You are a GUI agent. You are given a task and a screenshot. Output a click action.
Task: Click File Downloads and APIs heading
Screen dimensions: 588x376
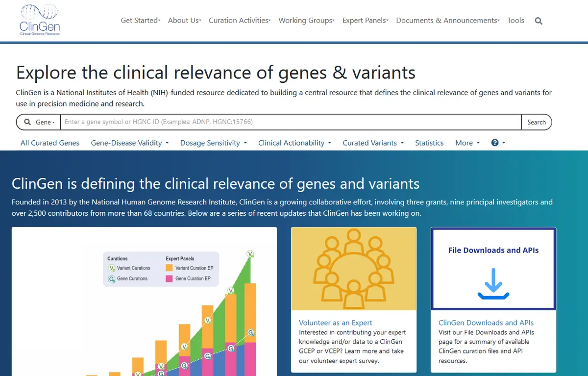(493, 250)
